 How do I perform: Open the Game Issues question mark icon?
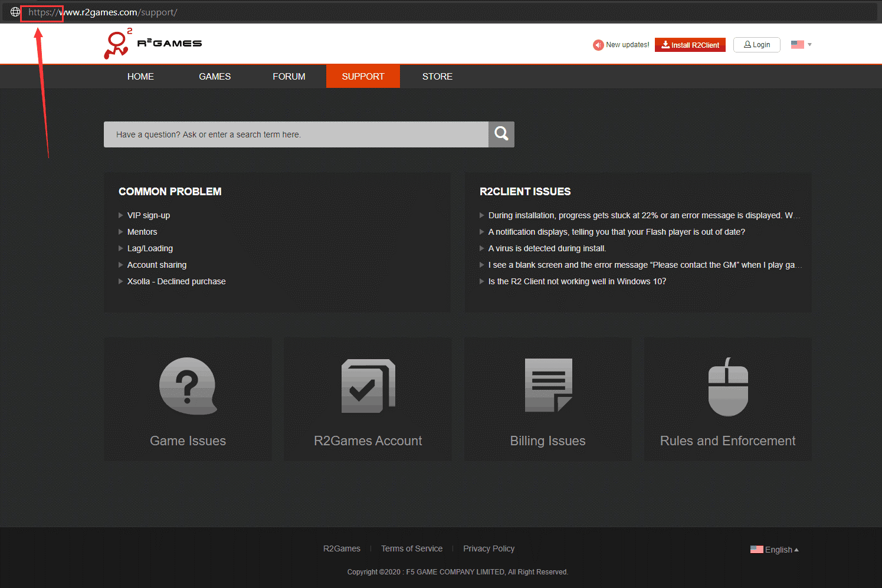188,386
